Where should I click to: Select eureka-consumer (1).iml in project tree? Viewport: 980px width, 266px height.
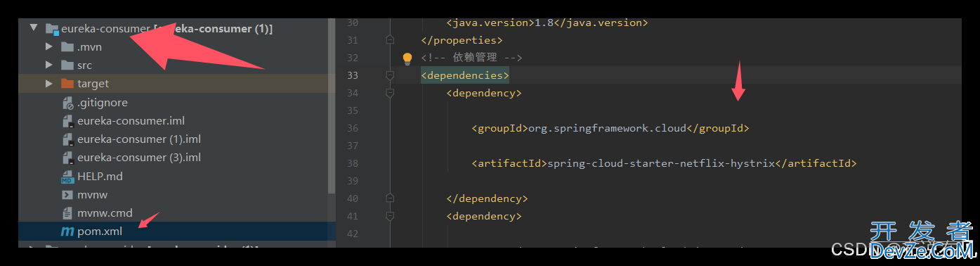click(x=139, y=139)
